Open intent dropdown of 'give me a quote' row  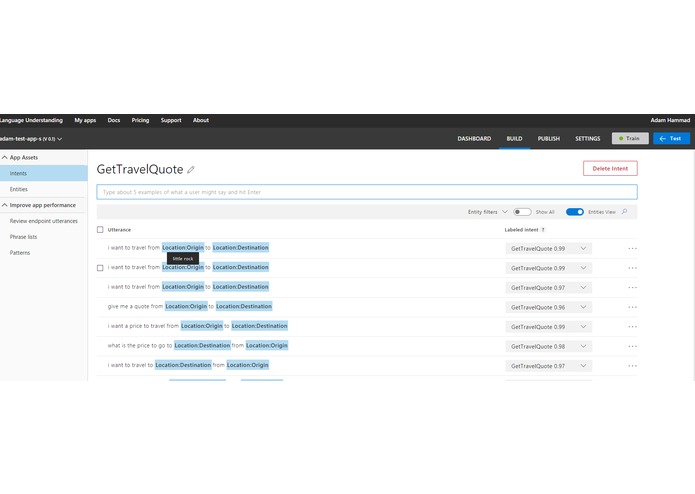(548, 307)
